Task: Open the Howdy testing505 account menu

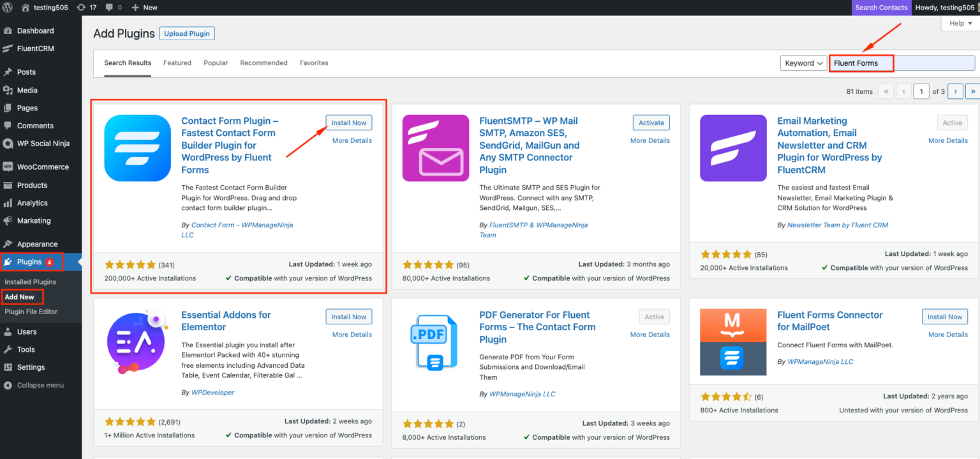Action: tap(945, 7)
